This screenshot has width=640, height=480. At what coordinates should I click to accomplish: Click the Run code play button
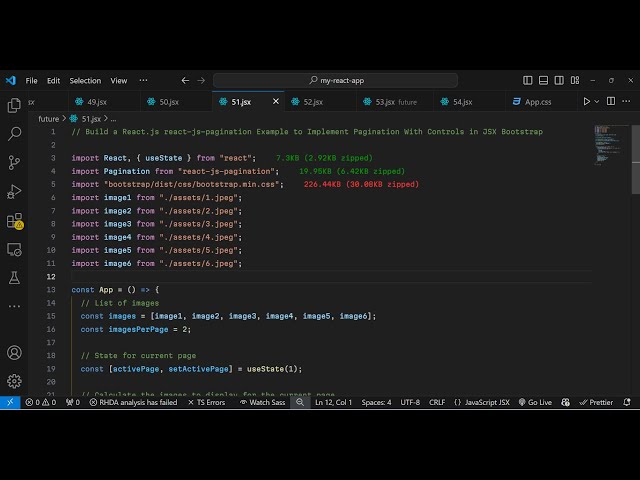587,101
